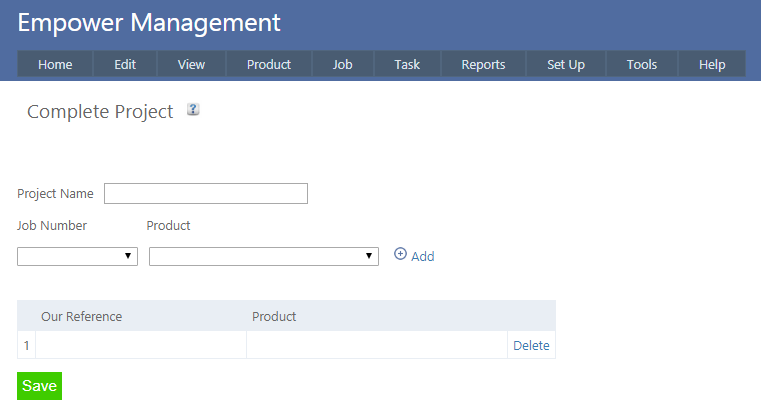
Task: Open the Task menu
Action: (x=407, y=64)
